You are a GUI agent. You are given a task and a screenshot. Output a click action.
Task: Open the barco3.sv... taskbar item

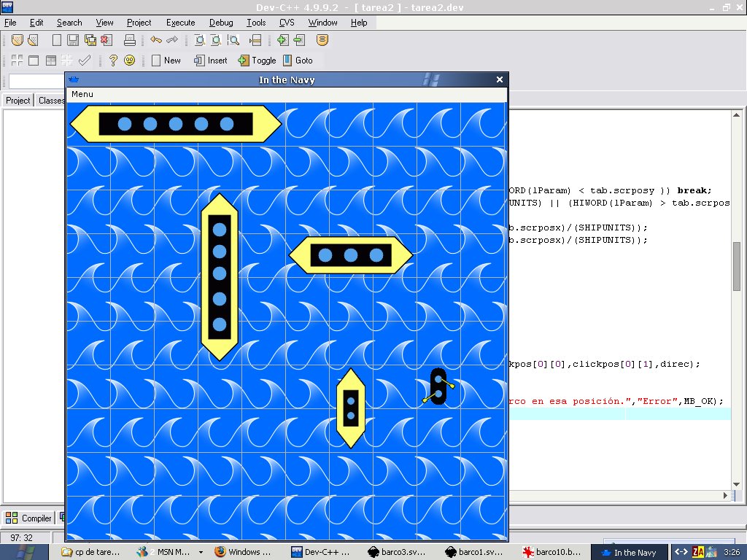click(396, 553)
